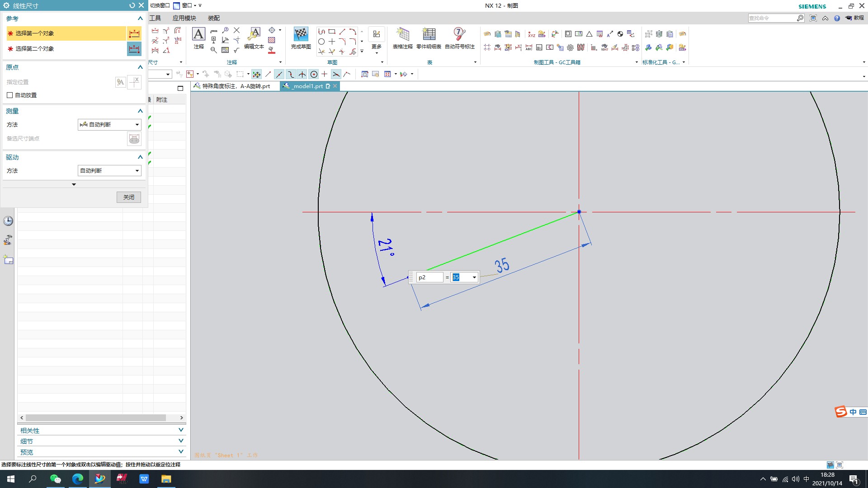Open the 装配 ribbon tab
Viewport: 868px width, 488px height.
pos(213,18)
